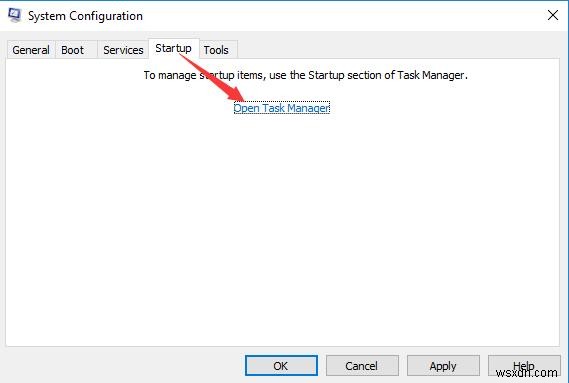Open the Boot tab
The image size is (569, 383).
click(72, 50)
